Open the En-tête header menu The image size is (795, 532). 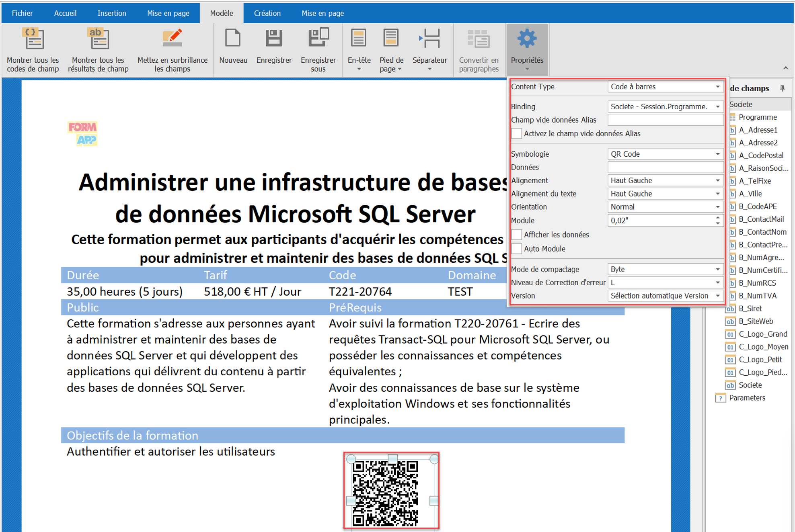coord(359,50)
